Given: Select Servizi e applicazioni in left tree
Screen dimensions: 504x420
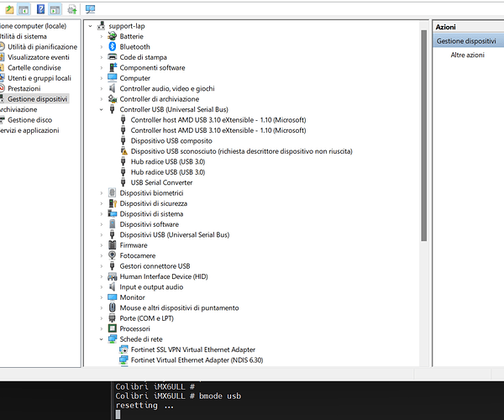Looking at the screenshot, I should click(x=29, y=130).
